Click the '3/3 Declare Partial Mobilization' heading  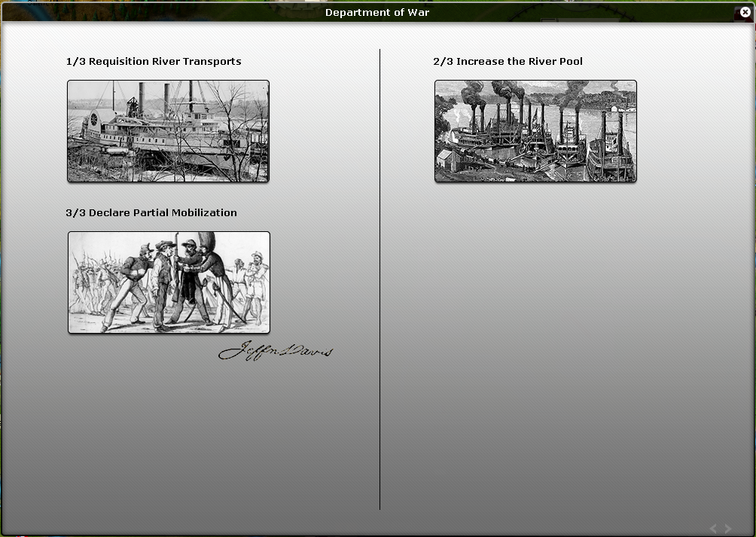(x=151, y=213)
